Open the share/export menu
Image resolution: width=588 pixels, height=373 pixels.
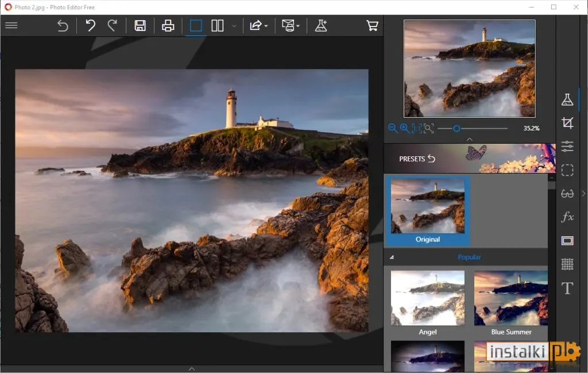[x=258, y=25]
